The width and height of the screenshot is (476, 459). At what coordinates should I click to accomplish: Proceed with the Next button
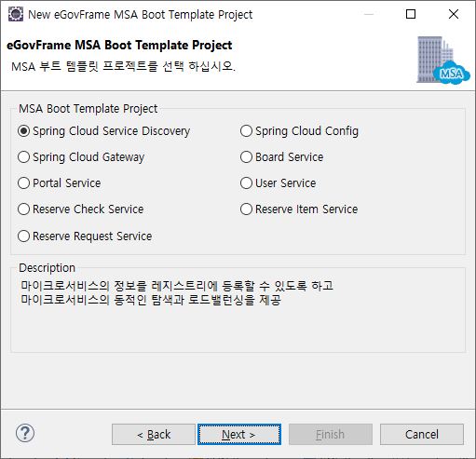(239, 434)
